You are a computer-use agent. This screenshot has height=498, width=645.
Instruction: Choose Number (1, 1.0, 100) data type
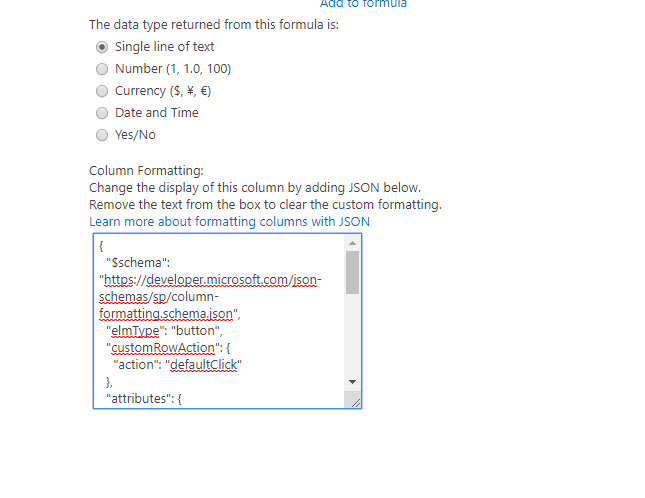point(102,69)
